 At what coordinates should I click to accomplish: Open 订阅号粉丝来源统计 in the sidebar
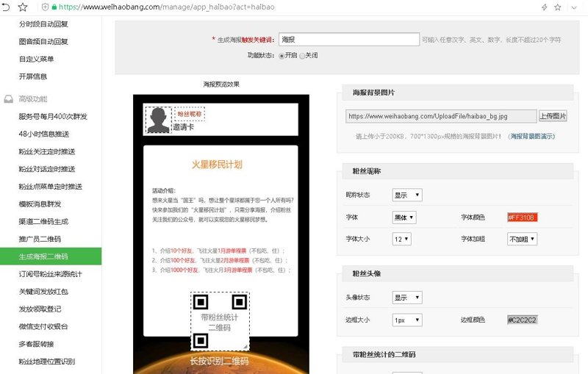[51, 274]
